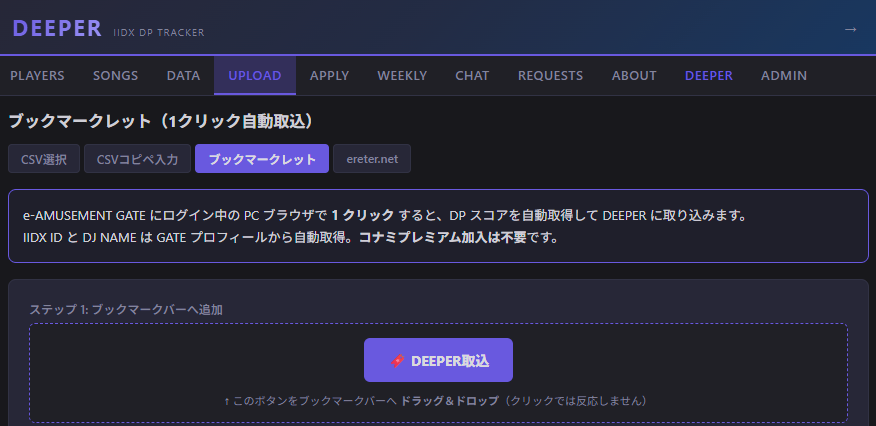Click the コナミプレミアム加入は不要 bold text
The width and height of the screenshot is (876, 426).
(x=443, y=238)
